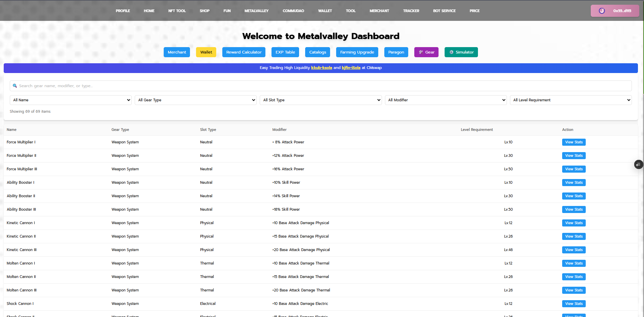This screenshot has height=317, width=644.
Task: Click the magnifier icon in the search bar
Action: [15, 86]
